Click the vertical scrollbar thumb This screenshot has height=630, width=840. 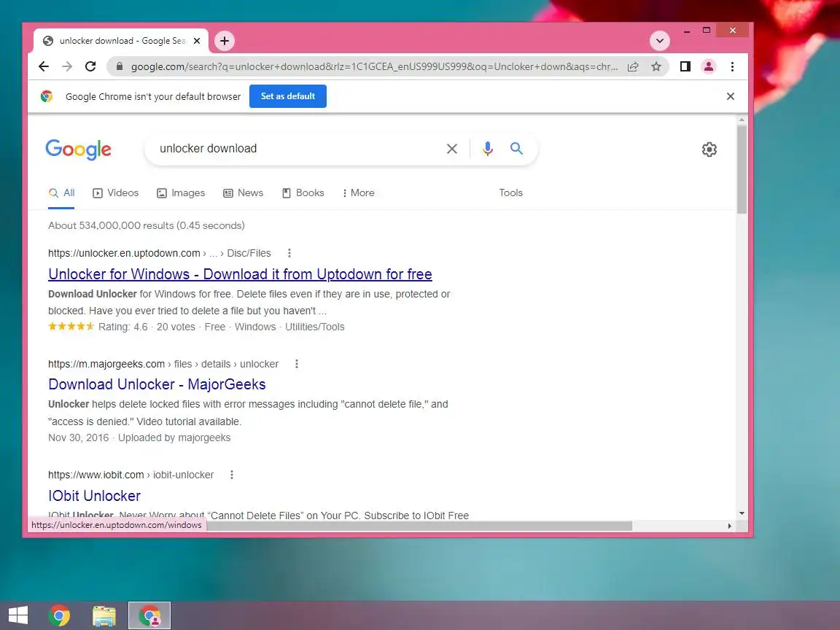pos(742,170)
